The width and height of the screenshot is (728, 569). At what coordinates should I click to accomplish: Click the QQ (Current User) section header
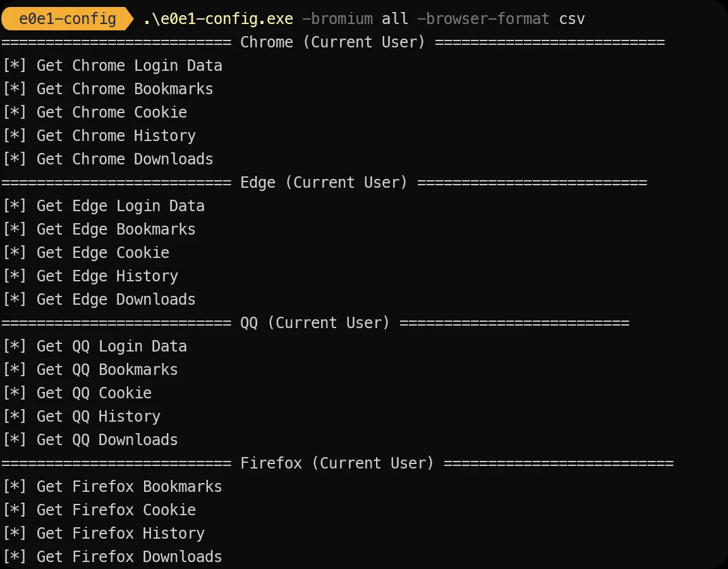pos(315,323)
